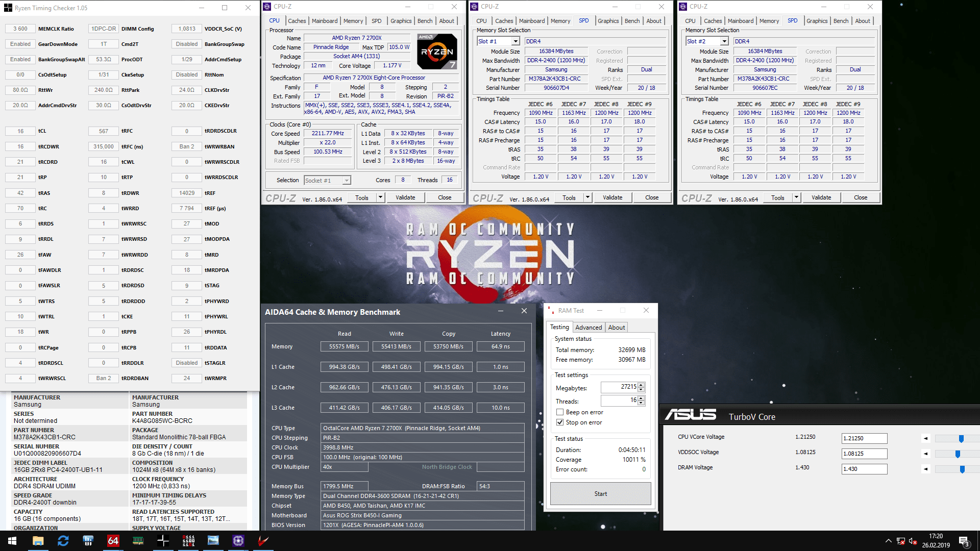Click the CPU VCore Voltage 1.21250 input field
This screenshot has width=980, height=551.
pyautogui.click(x=864, y=438)
